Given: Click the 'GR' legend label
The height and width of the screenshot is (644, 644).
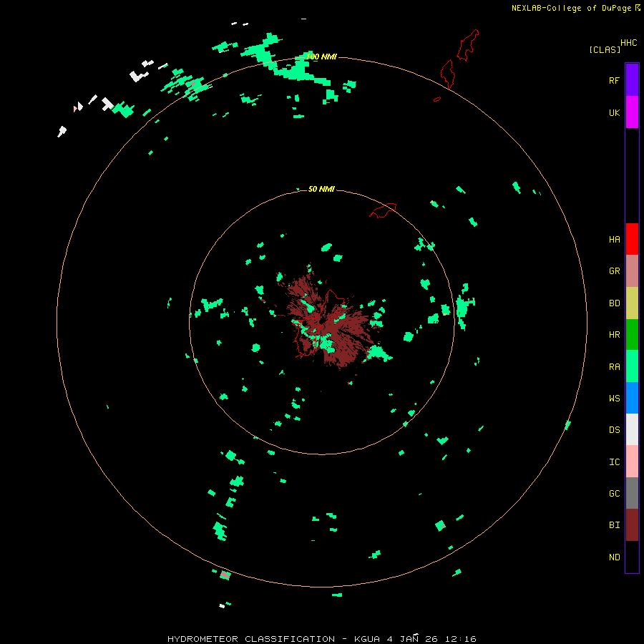Looking at the screenshot, I should tap(614, 271).
